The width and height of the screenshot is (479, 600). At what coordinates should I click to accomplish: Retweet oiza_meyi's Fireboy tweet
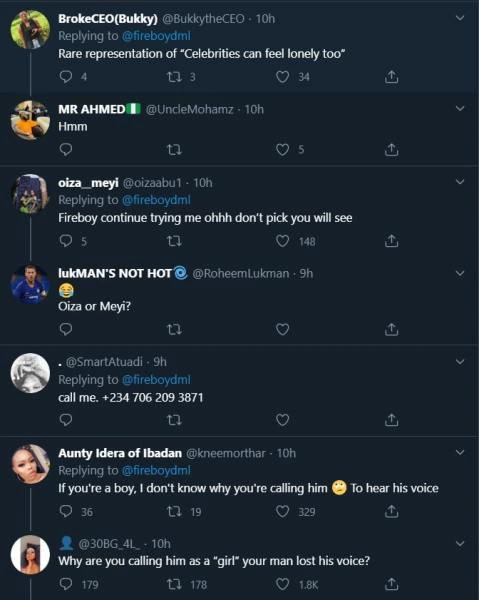(174, 241)
